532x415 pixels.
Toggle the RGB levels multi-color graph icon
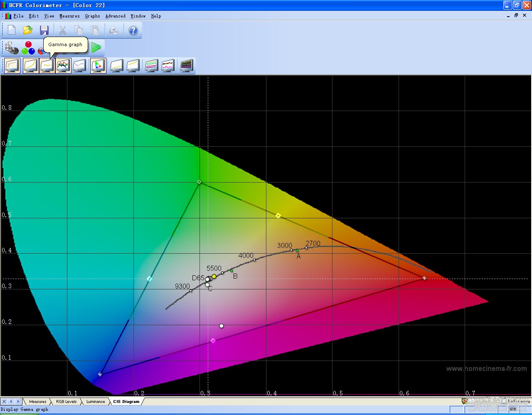coord(63,66)
